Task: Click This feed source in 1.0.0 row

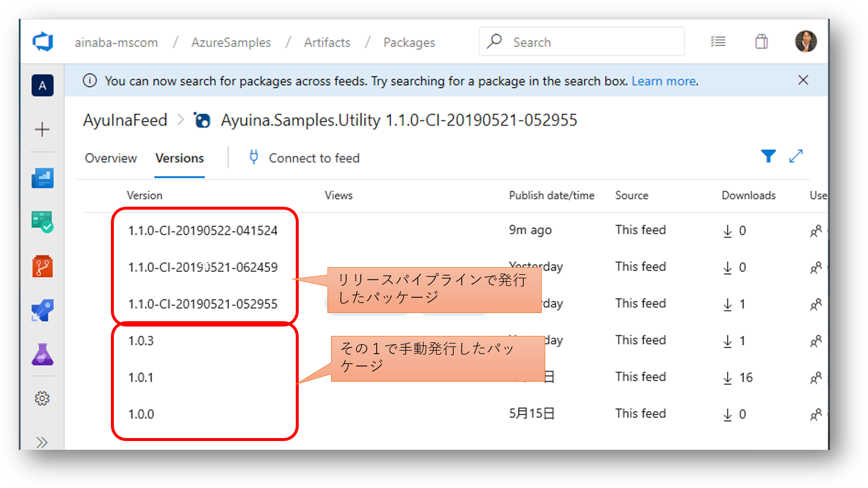Action: (x=640, y=413)
